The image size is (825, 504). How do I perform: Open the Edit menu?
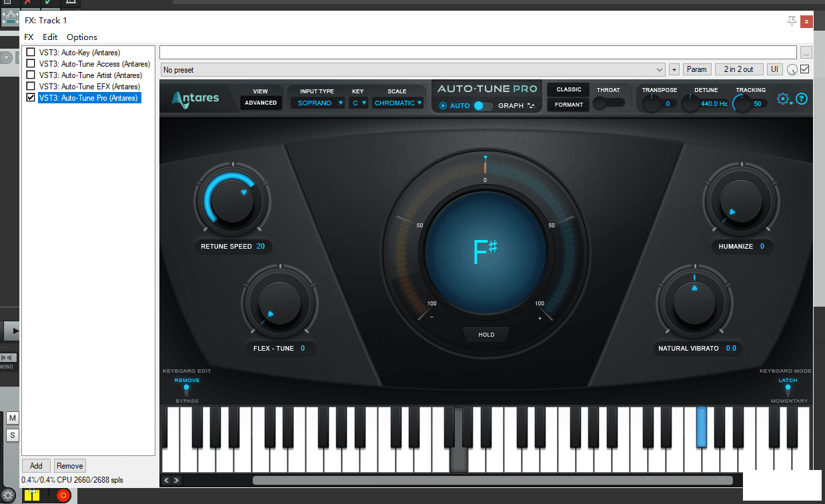(x=50, y=37)
